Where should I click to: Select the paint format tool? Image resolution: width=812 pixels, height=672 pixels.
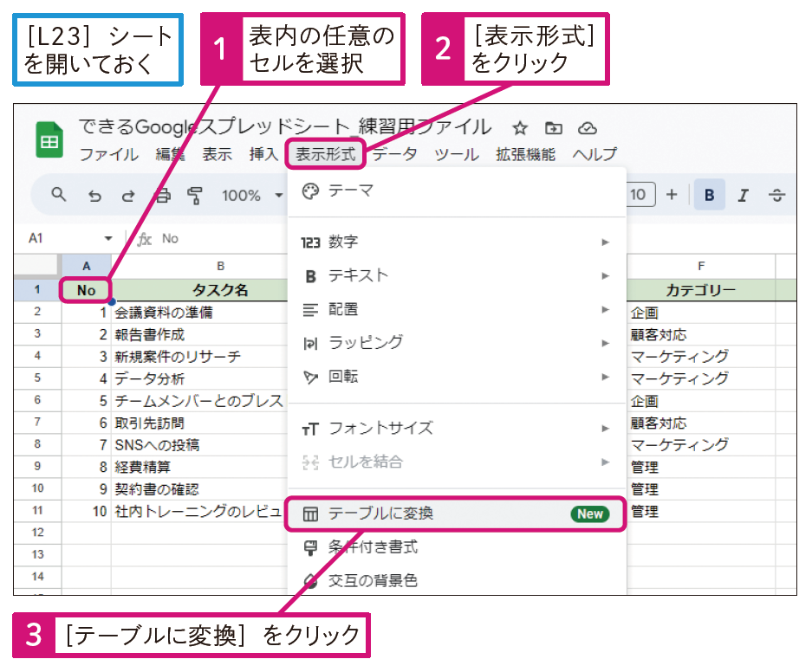(x=195, y=196)
